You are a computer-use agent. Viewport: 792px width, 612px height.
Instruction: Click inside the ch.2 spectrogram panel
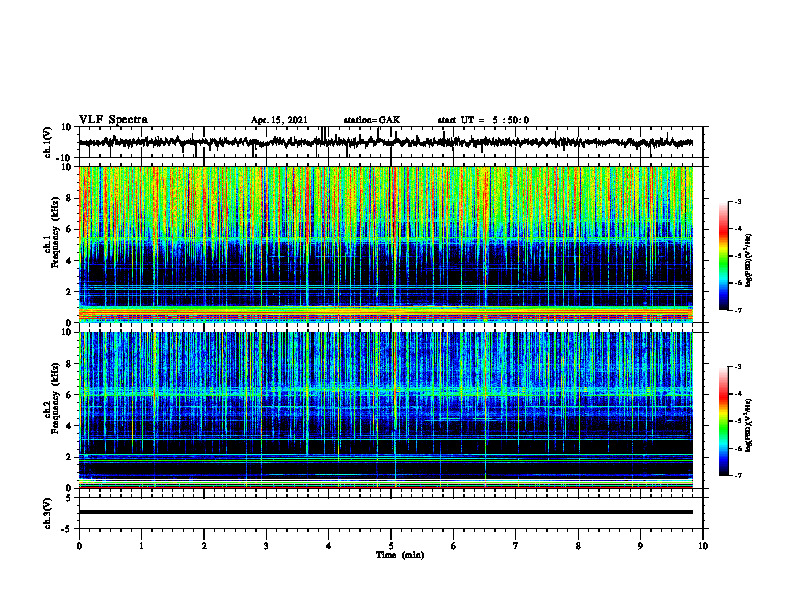386,410
